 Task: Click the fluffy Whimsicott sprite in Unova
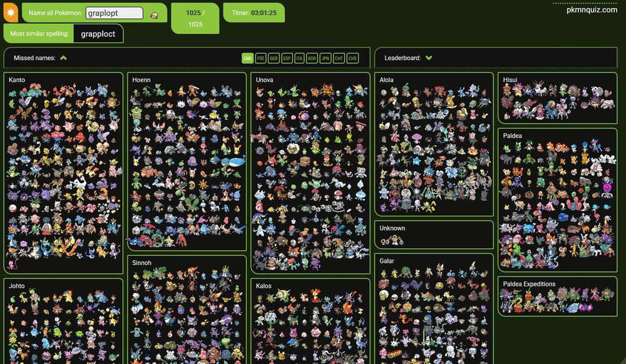[x=293, y=149]
